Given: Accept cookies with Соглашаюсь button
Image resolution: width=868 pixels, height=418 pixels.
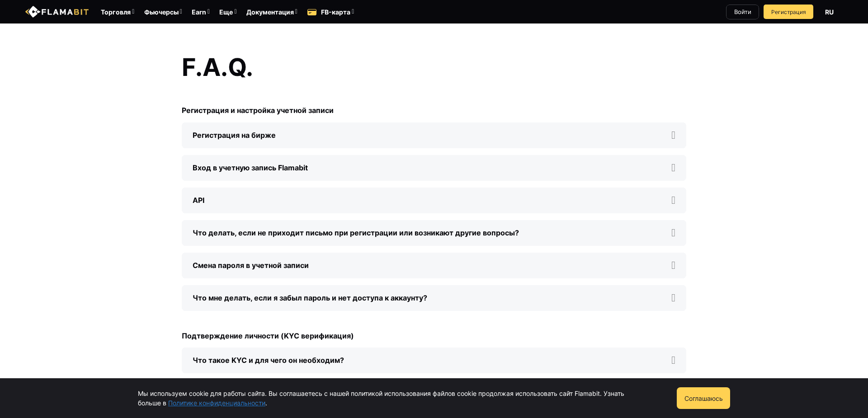Looking at the screenshot, I should pos(703,398).
